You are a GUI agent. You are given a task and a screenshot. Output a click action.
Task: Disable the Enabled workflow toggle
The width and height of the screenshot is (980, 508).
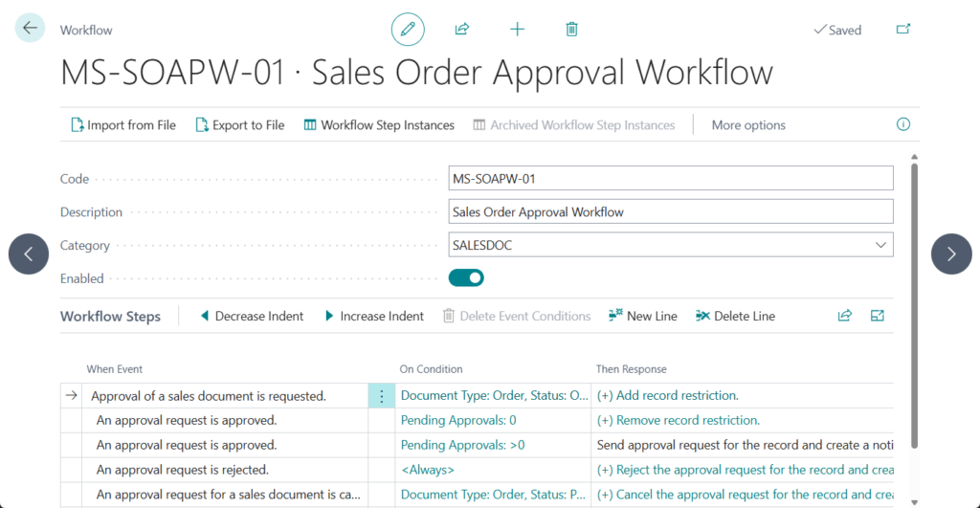click(466, 278)
